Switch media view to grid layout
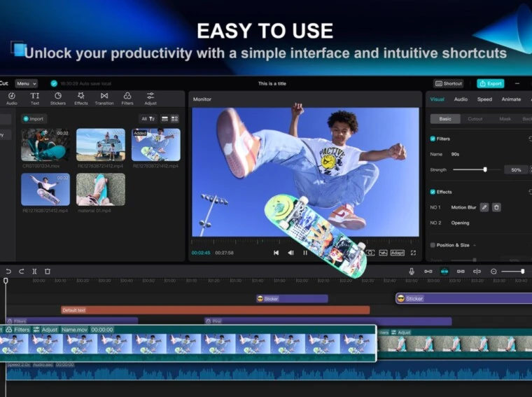The height and width of the screenshot is (397, 532). click(174, 119)
